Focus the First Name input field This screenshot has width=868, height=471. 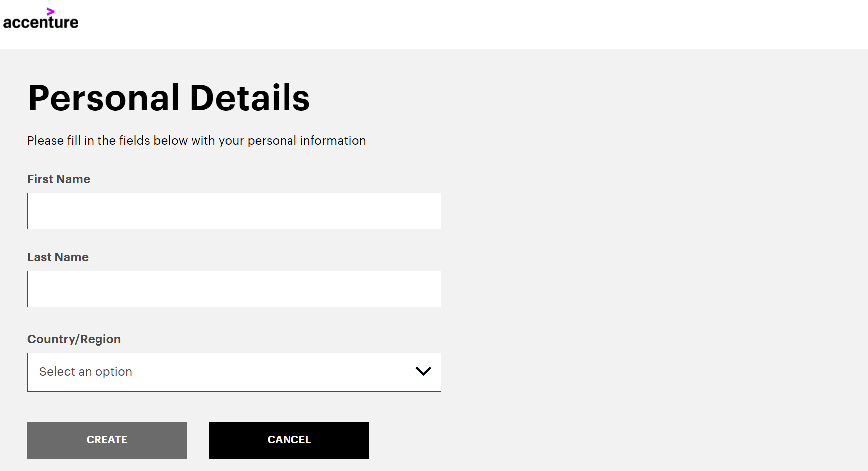click(234, 211)
